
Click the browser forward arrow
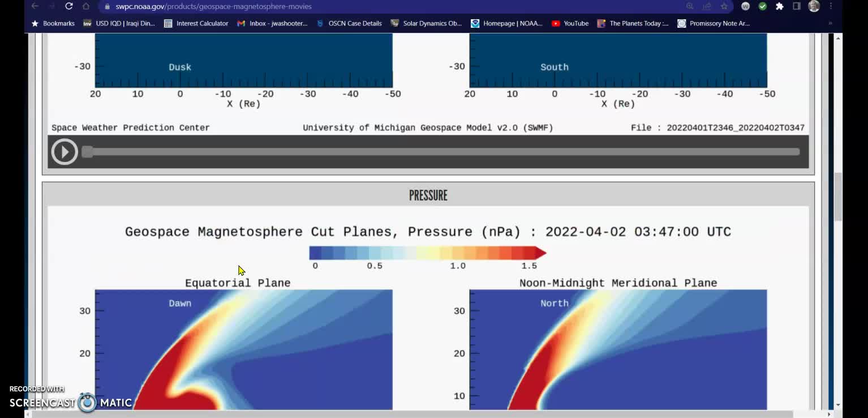click(x=52, y=6)
